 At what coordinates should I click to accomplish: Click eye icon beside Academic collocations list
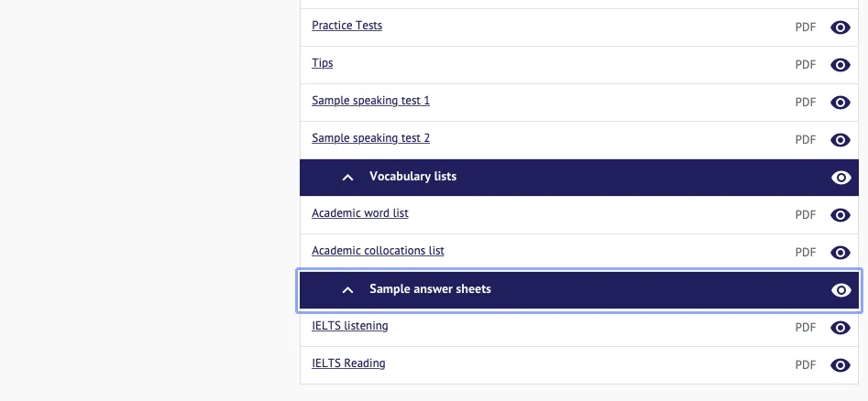click(840, 253)
